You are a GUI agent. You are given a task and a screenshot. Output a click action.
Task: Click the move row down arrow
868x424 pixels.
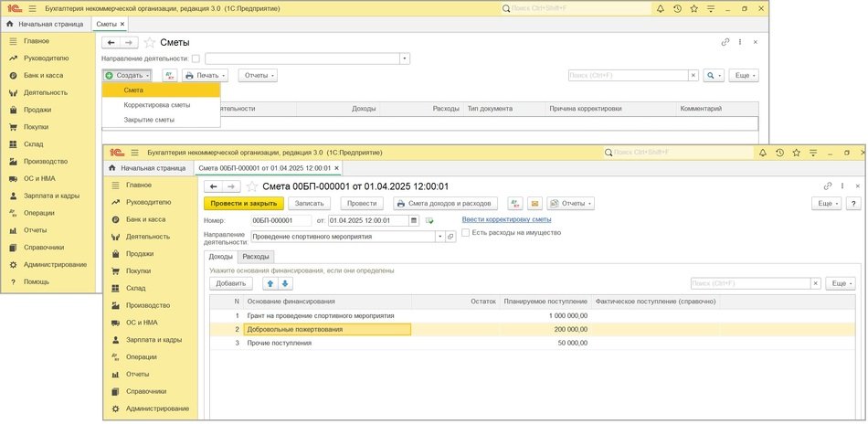[285, 283]
